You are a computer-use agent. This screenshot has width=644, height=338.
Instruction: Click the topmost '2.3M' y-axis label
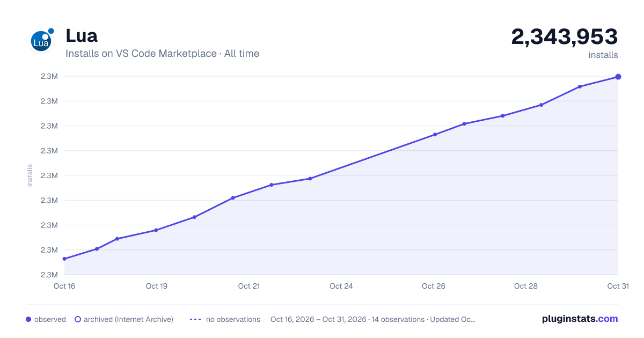[49, 76]
